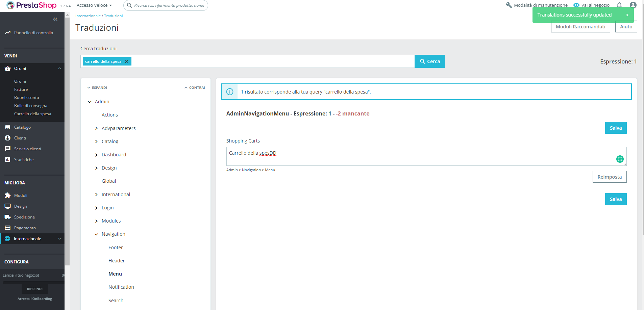644x310 pixels.
Task: Select the Catalogo sidebar icon
Action: click(x=8, y=127)
